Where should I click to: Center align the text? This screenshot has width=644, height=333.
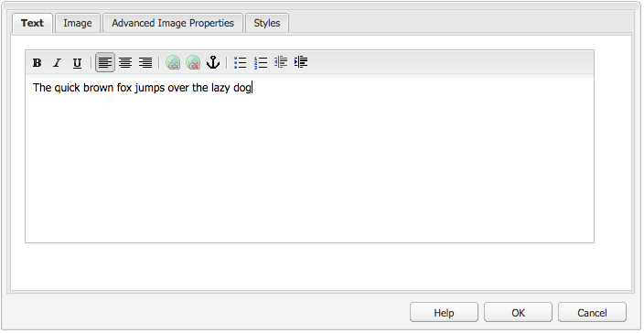[x=125, y=63]
